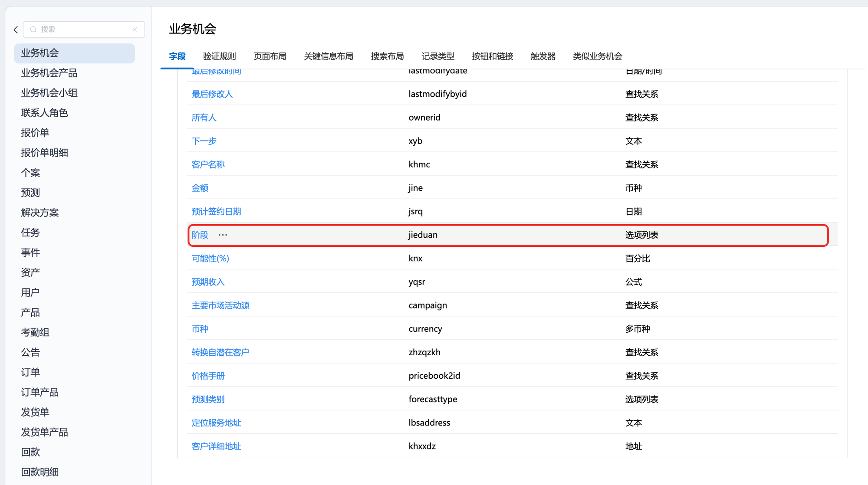The width and height of the screenshot is (868, 485).
Task: Click the search magnifier icon
Action: (x=33, y=29)
